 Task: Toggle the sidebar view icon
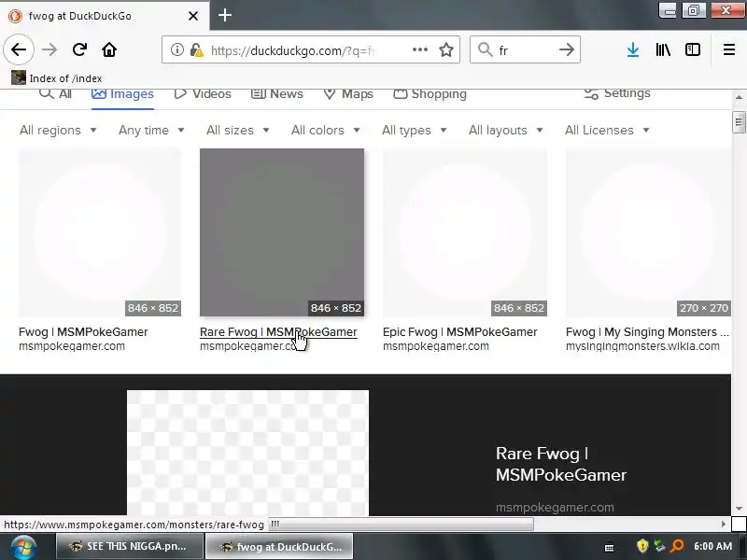point(693,49)
